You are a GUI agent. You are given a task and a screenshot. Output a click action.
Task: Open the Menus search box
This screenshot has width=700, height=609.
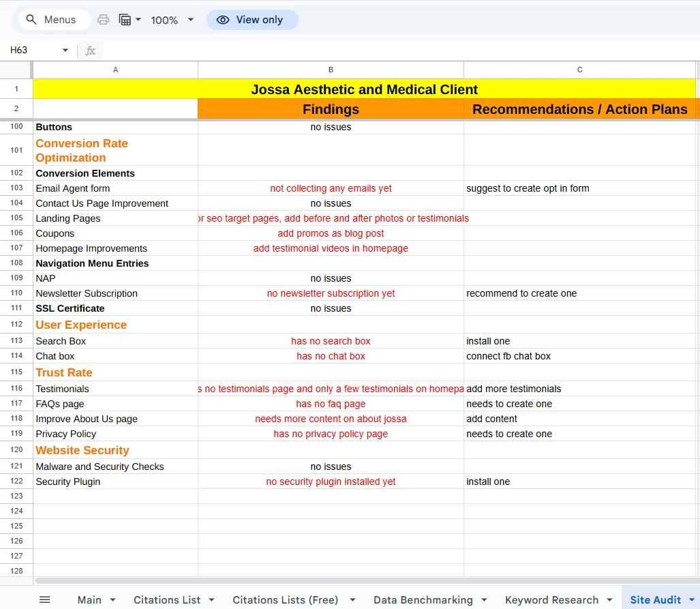[55, 20]
